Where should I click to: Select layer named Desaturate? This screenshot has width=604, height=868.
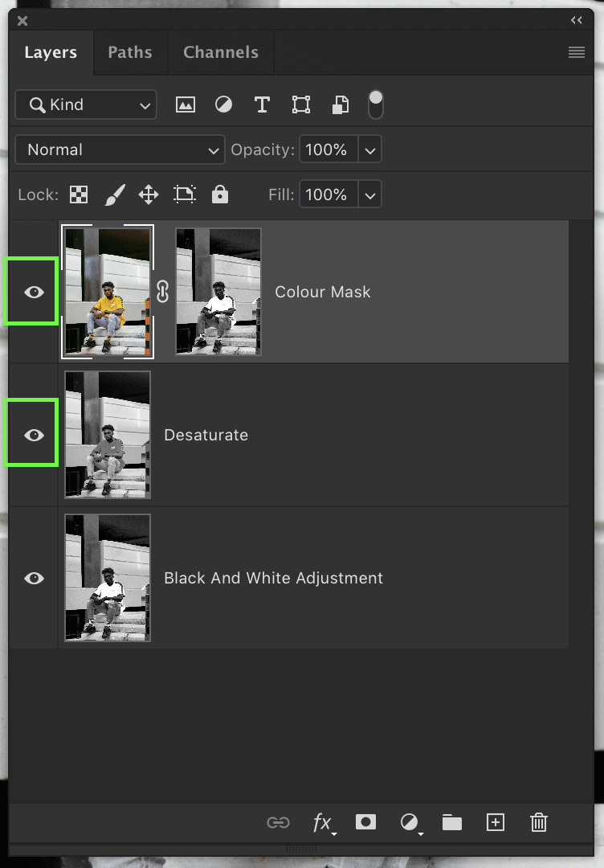[206, 435]
